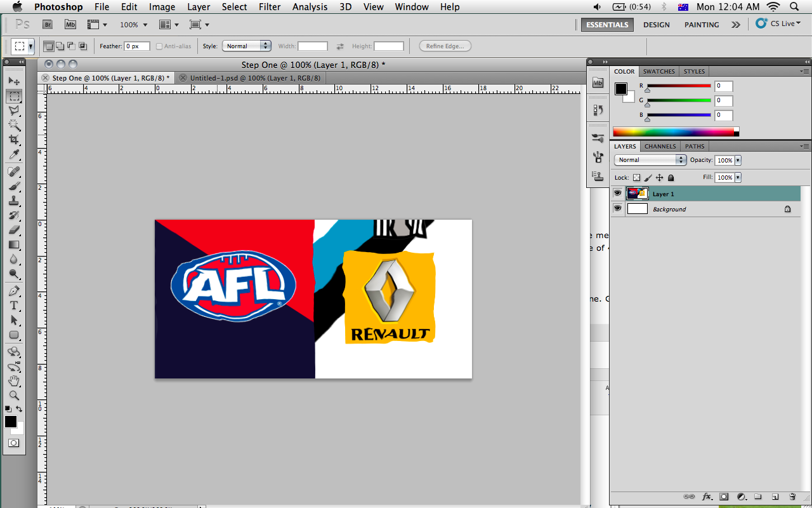Hide Layer 1 with eye icon

(x=617, y=193)
